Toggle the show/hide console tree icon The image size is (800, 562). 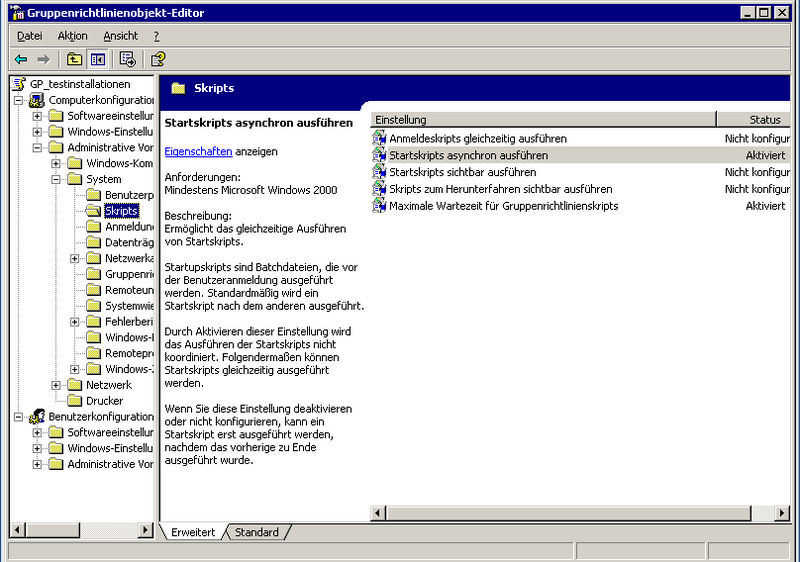point(98,60)
